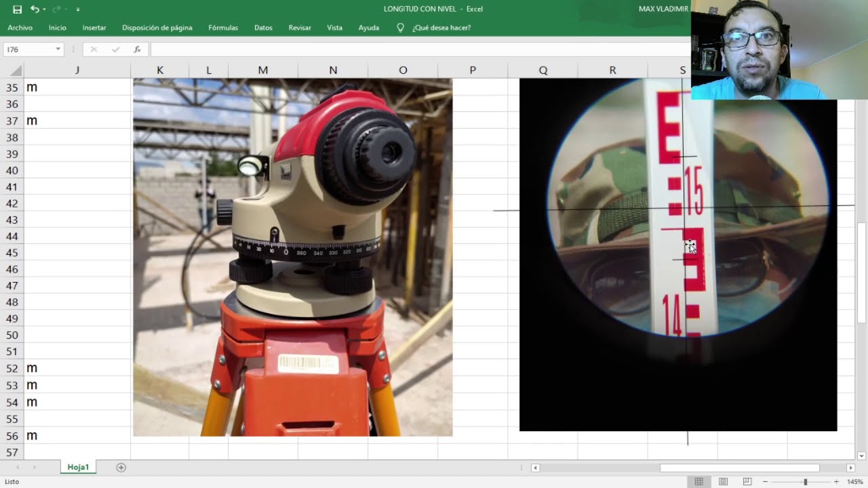Expand the Customize Quick Access Toolbar menu

point(78,9)
